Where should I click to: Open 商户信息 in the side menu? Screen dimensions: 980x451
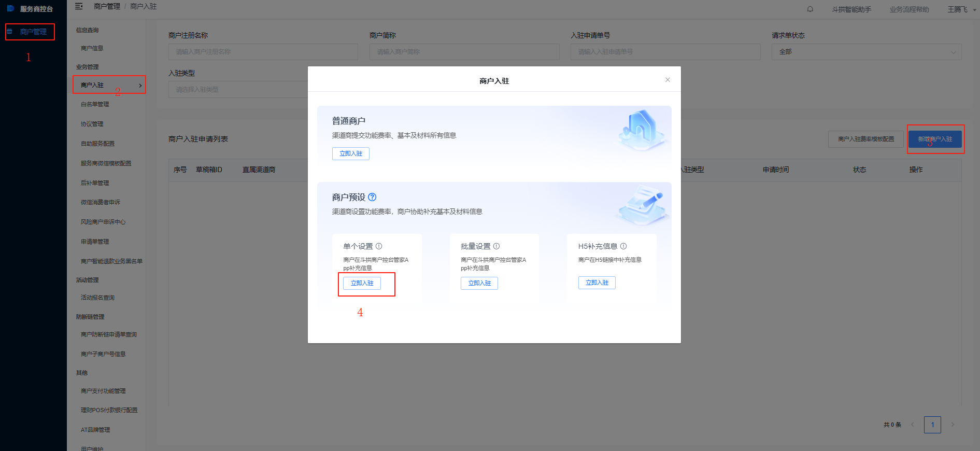click(x=92, y=48)
